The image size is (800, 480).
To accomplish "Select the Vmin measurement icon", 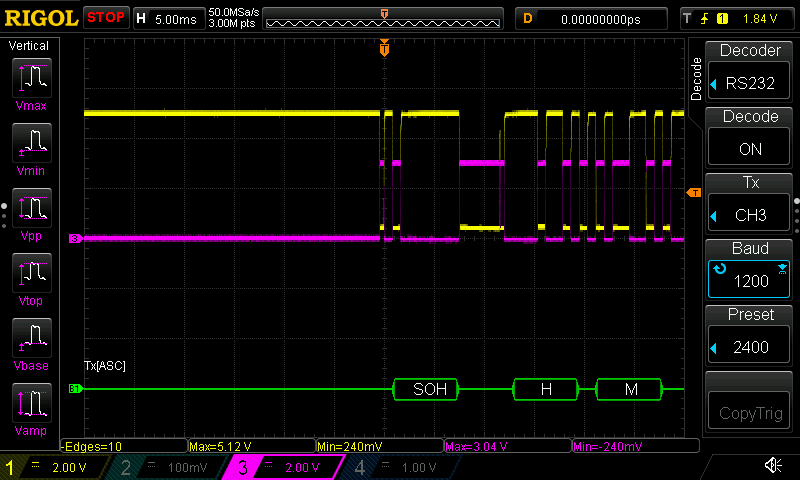I will point(31,148).
